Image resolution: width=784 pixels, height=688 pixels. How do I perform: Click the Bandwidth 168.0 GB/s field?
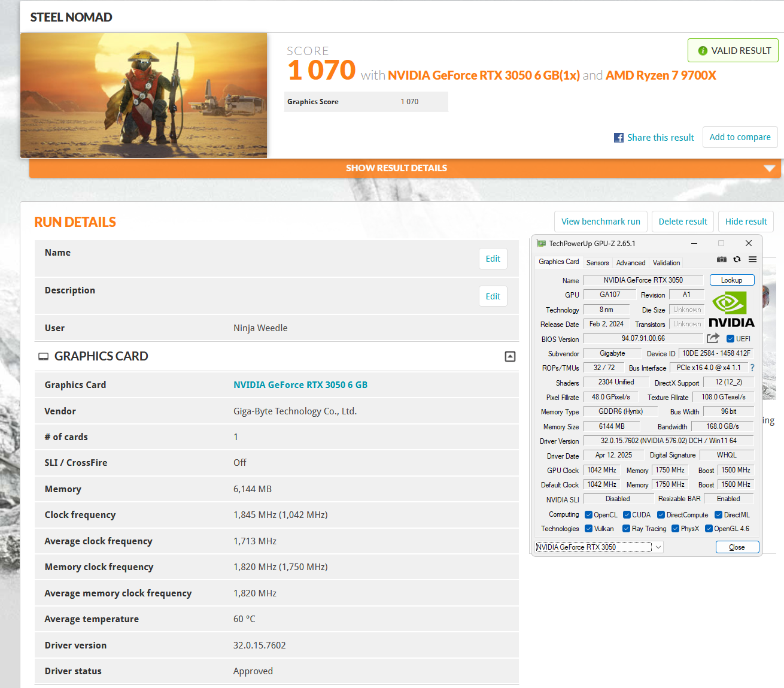(722, 426)
